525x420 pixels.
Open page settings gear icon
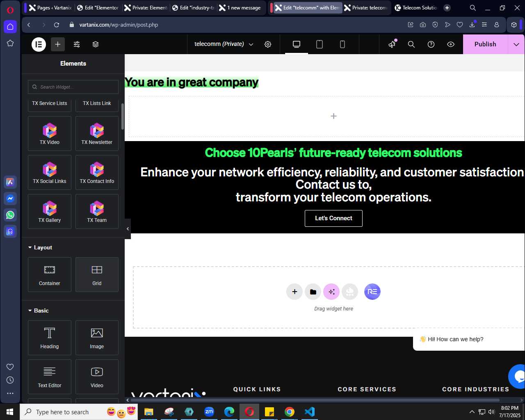click(268, 44)
